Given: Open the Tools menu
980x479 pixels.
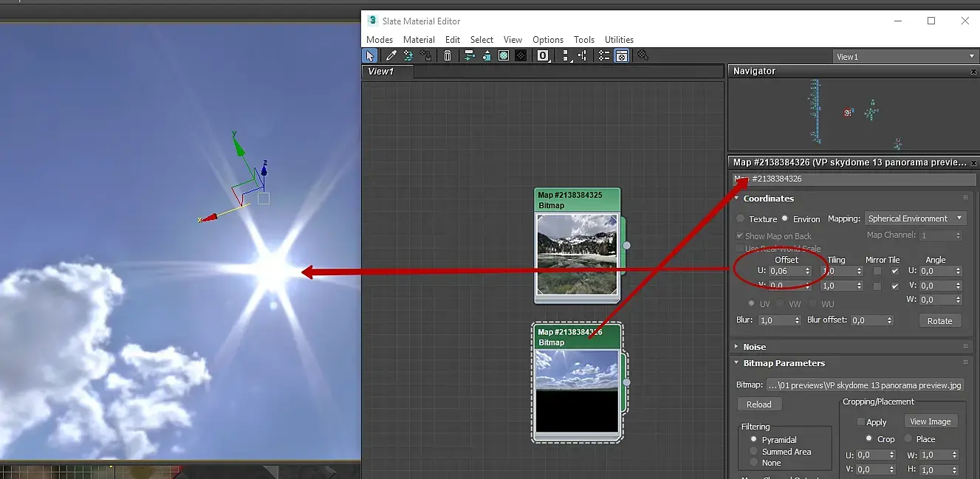Looking at the screenshot, I should pos(584,40).
